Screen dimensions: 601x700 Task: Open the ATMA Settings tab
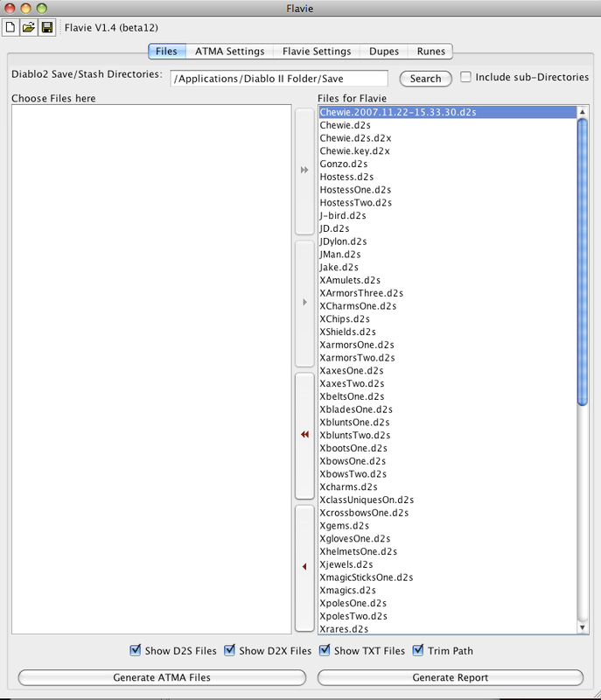point(230,52)
